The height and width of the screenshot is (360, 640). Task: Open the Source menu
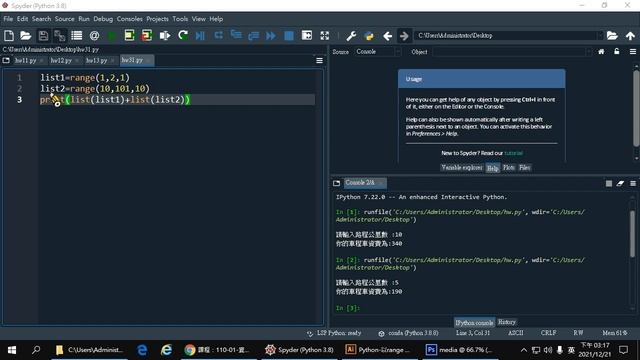coord(64,19)
